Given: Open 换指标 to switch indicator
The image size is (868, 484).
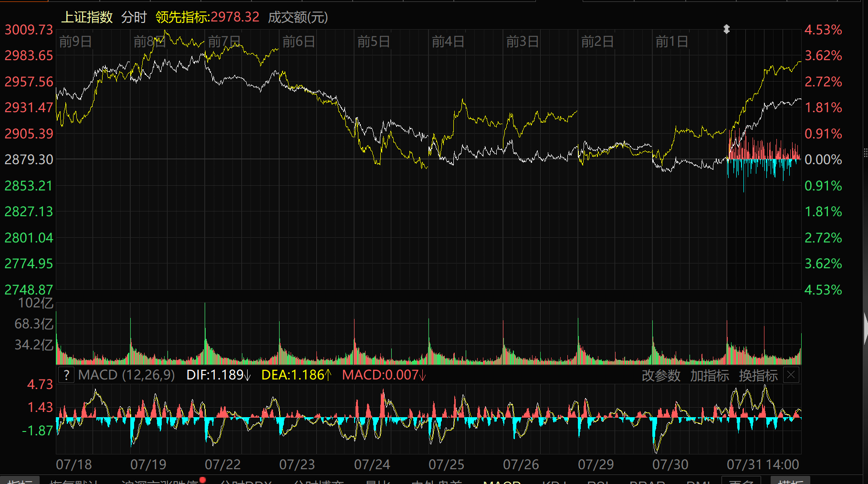Looking at the screenshot, I should pos(758,376).
